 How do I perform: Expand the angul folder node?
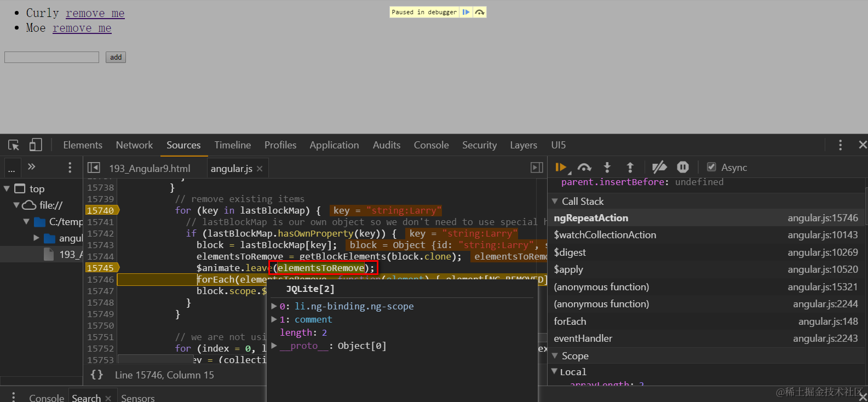(36, 238)
